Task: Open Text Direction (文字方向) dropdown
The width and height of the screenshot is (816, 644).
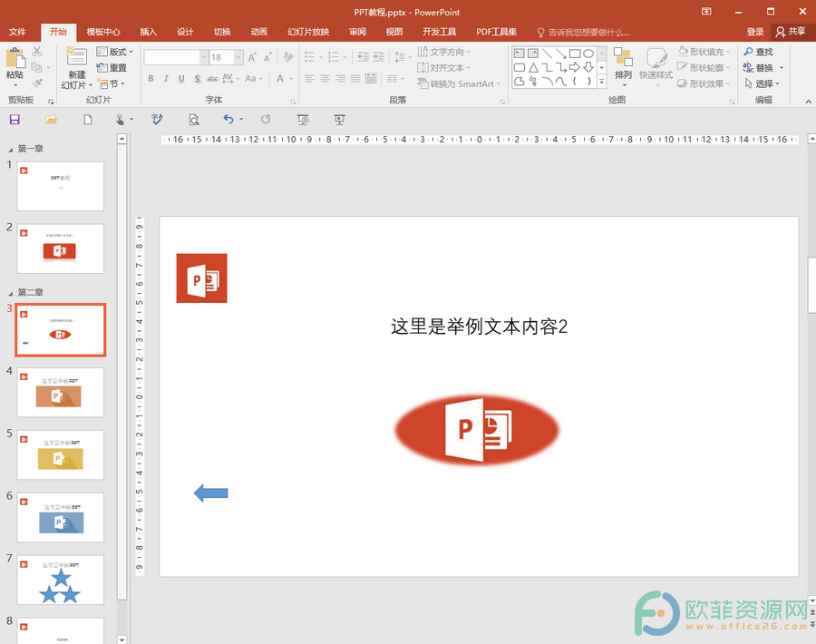Action: pos(443,52)
